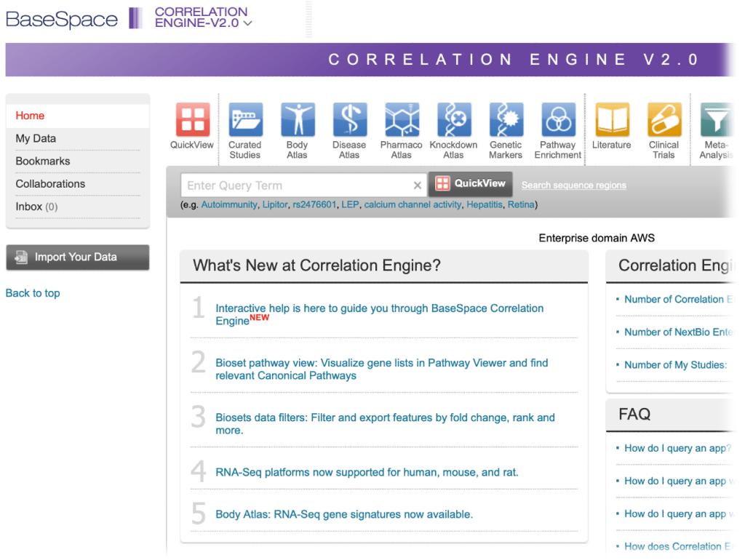Click the Back to top link
This screenshot has height=560, width=745.
point(33,293)
